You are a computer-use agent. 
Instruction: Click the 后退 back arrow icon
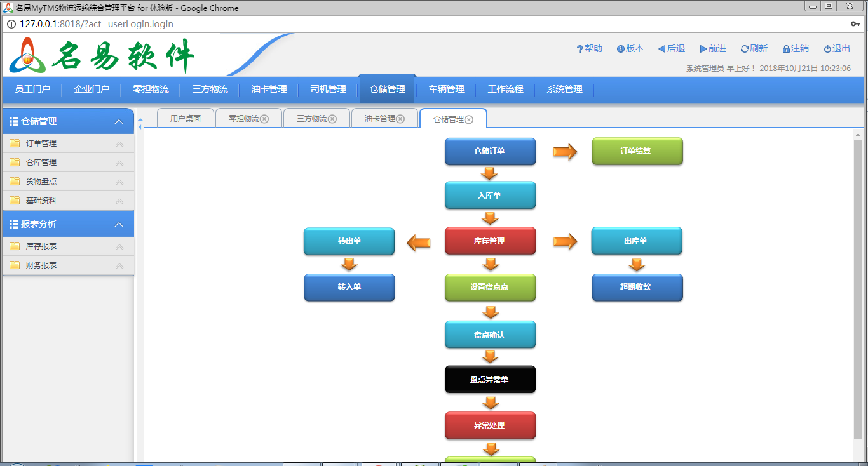click(x=660, y=48)
